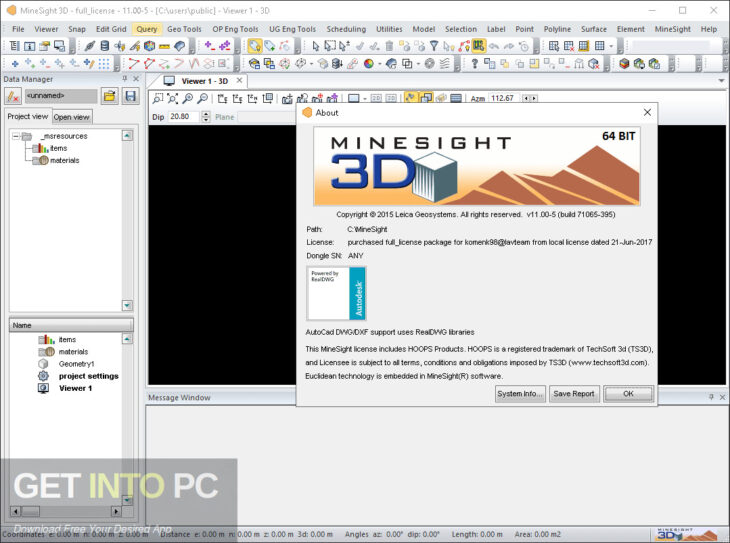Click the yellow ruler measure icon
This screenshot has width=730, height=543.
(x=164, y=46)
